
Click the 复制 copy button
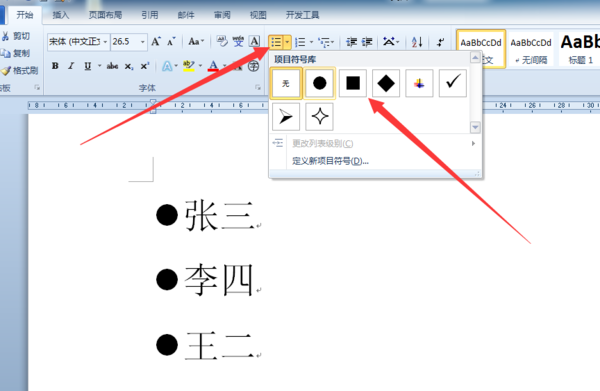(16, 53)
